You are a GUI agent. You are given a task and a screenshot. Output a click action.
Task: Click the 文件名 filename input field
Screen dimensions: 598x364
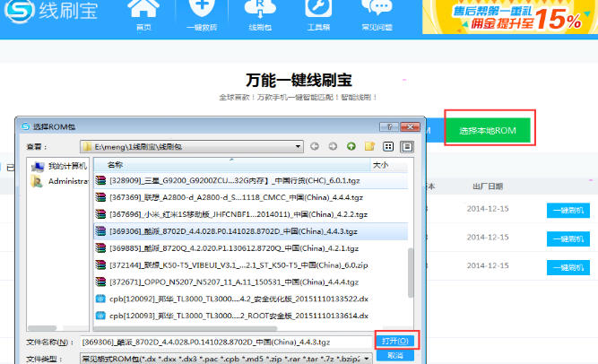pyautogui.click(x=224, y=342)
